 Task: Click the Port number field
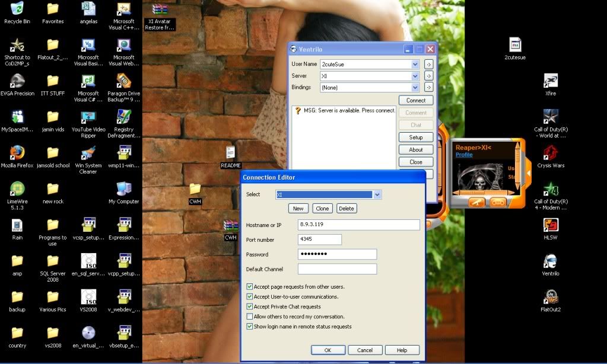319,240
